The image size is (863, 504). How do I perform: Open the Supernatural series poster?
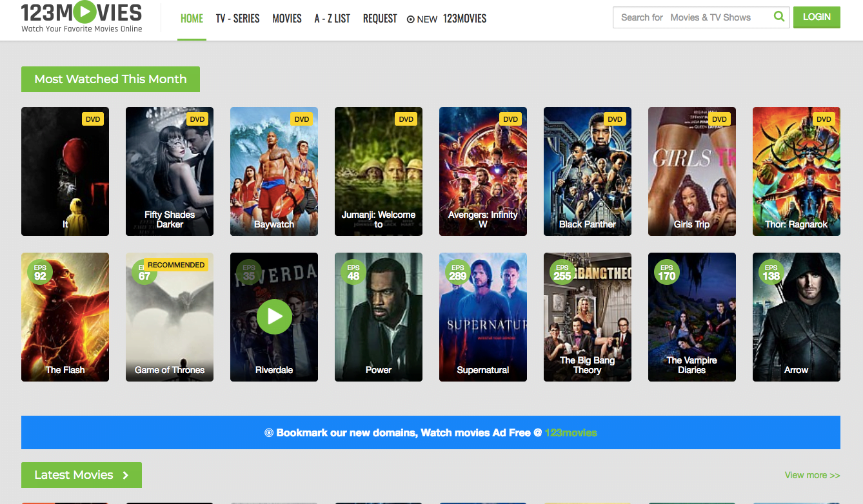pyautogui.click(x=483, y=317)
